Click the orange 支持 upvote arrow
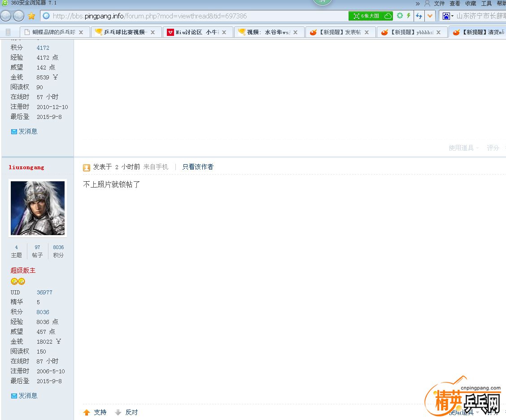506x420 pixels. [87, 412]
